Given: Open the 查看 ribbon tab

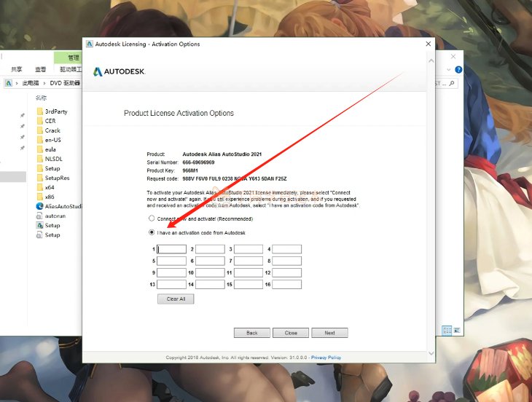Looking at the screenshot, I should (40, 69).
